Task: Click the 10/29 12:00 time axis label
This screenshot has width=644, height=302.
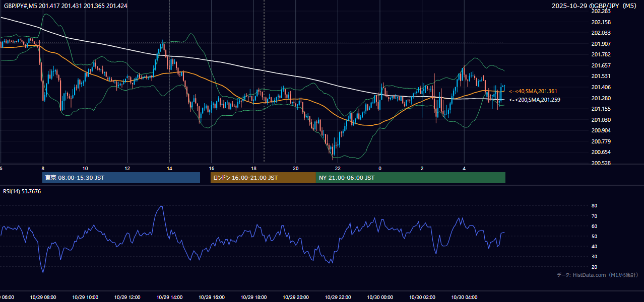Action: [x=127, y=297]
